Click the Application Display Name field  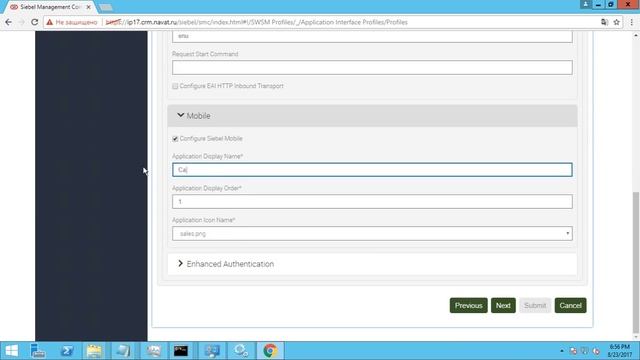pos(372,170)
